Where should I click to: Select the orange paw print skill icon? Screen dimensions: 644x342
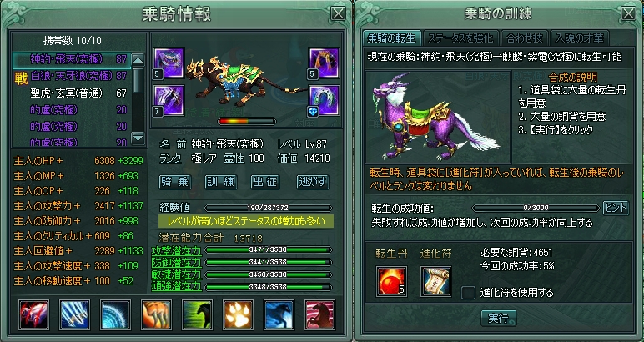239,314
